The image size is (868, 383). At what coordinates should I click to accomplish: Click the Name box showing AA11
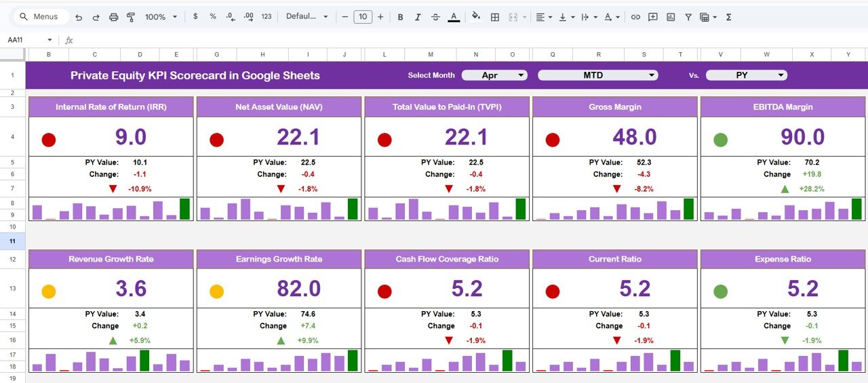click(x=27, y=40)
